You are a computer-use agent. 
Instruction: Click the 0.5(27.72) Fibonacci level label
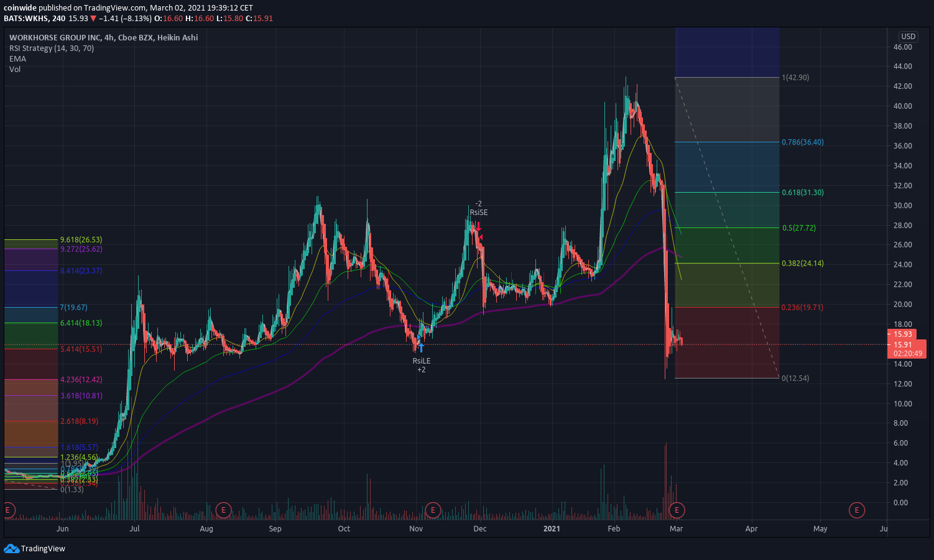[x=799, y=228]
